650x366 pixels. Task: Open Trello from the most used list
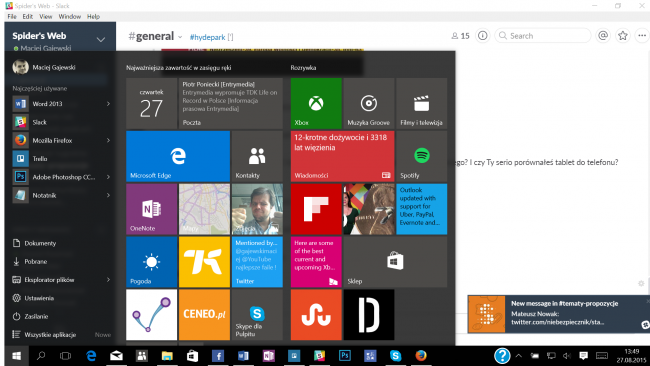pos(60,158)
